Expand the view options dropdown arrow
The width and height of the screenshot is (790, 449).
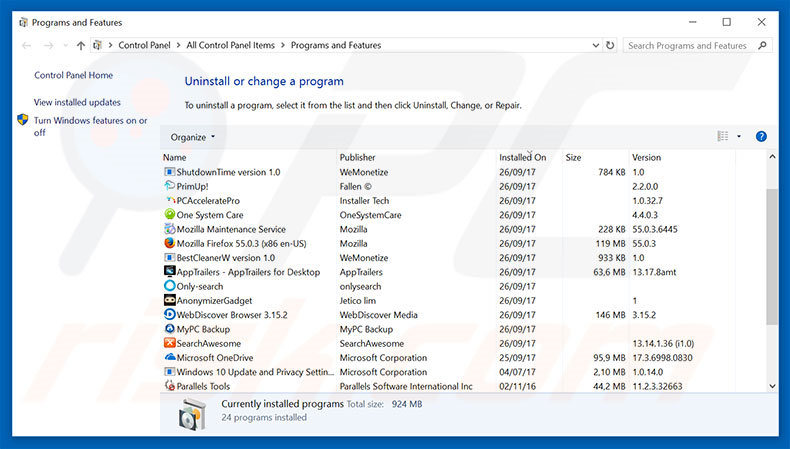tap(739, 137)
